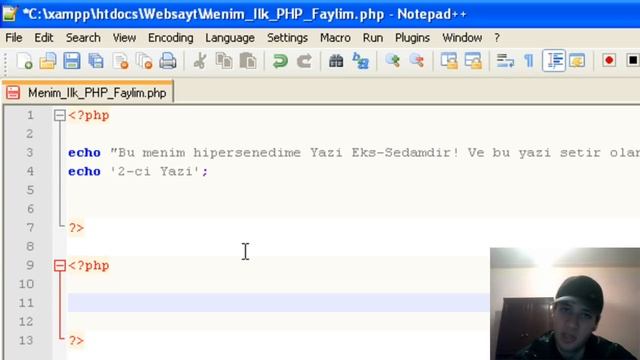Open the Language menu
The width and height of the screenshot is (640, 360).
point(230,38)
